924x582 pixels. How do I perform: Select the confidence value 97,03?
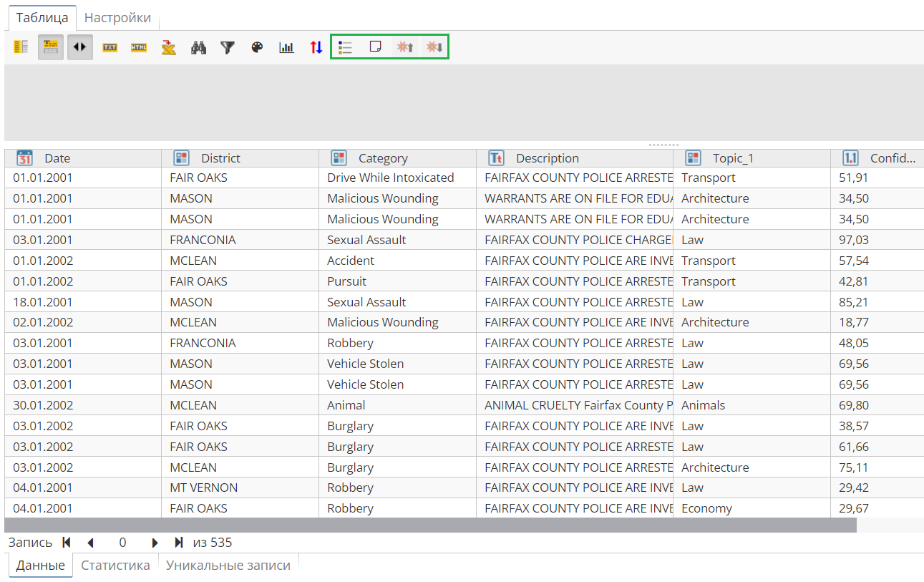point(877,240)
